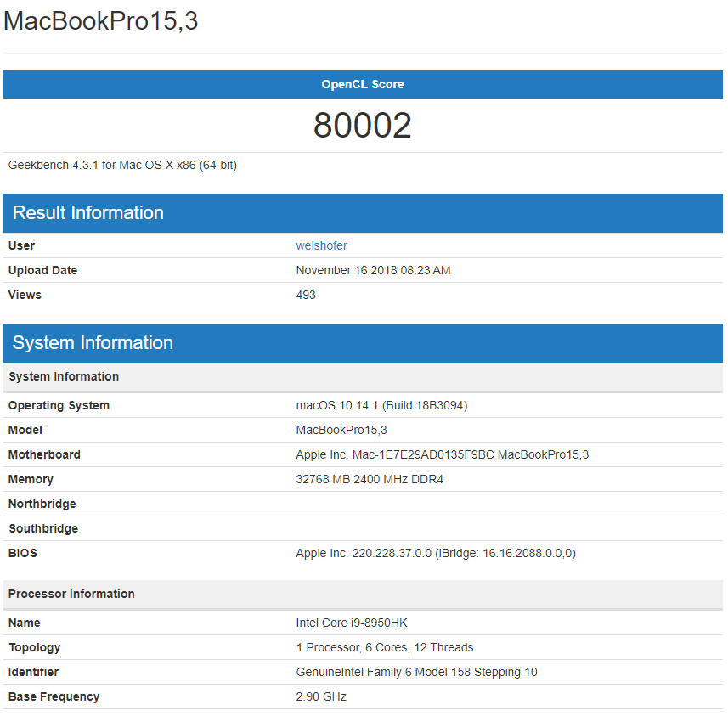Open the welshofer user profile link
Screen dimensions: 728x716
[321, 245]
